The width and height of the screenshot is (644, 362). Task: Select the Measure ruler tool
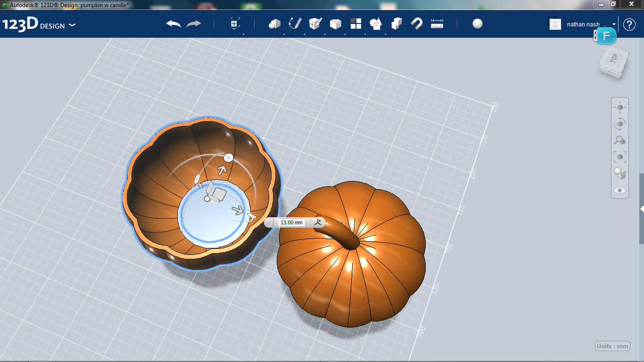(x=437, y=24)
